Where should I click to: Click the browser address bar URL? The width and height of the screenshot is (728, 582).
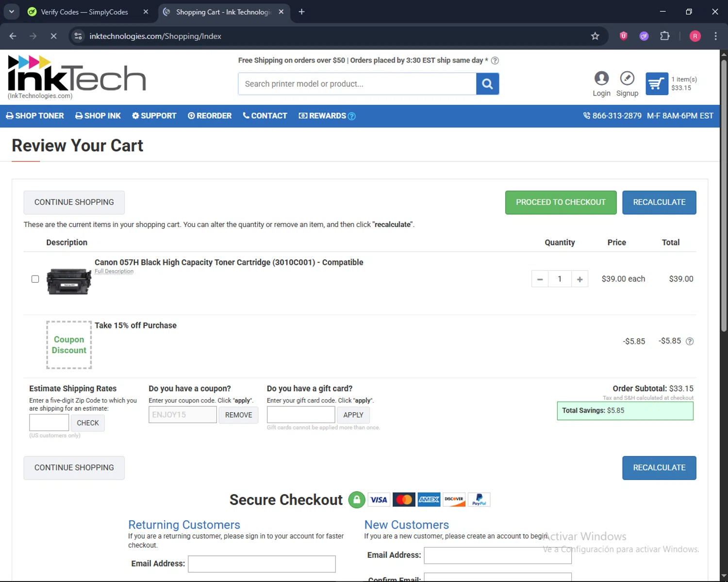tap(155, 36)
